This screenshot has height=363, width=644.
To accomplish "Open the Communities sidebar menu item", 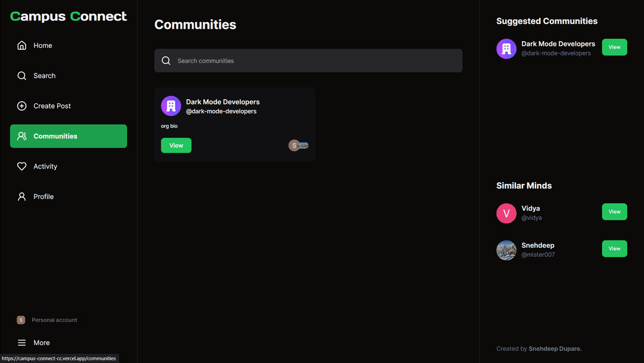I will 69,136.
